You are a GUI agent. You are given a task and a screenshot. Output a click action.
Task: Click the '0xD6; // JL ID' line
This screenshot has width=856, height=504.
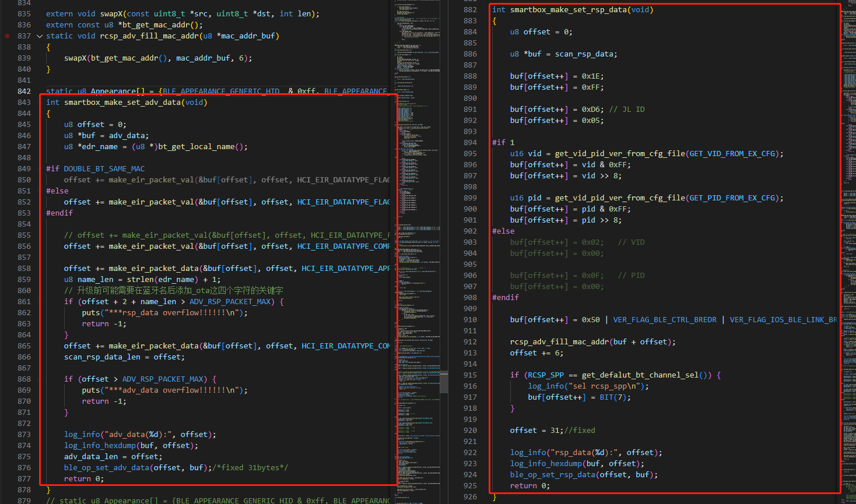577,110
